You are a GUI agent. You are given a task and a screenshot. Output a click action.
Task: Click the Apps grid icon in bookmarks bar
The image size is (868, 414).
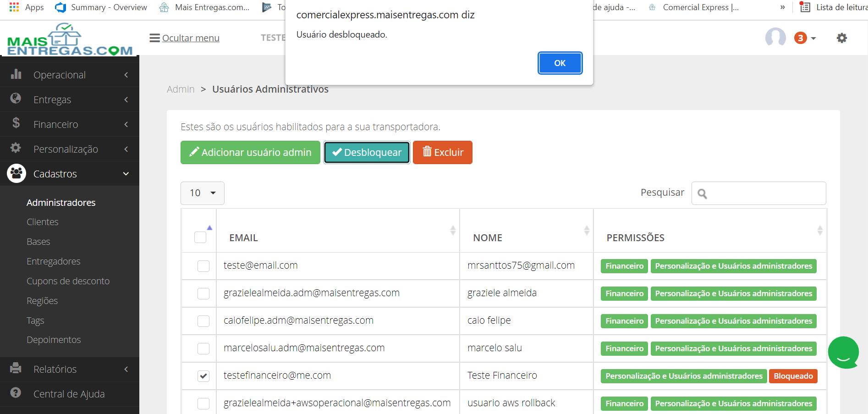[x=14, y=7]
